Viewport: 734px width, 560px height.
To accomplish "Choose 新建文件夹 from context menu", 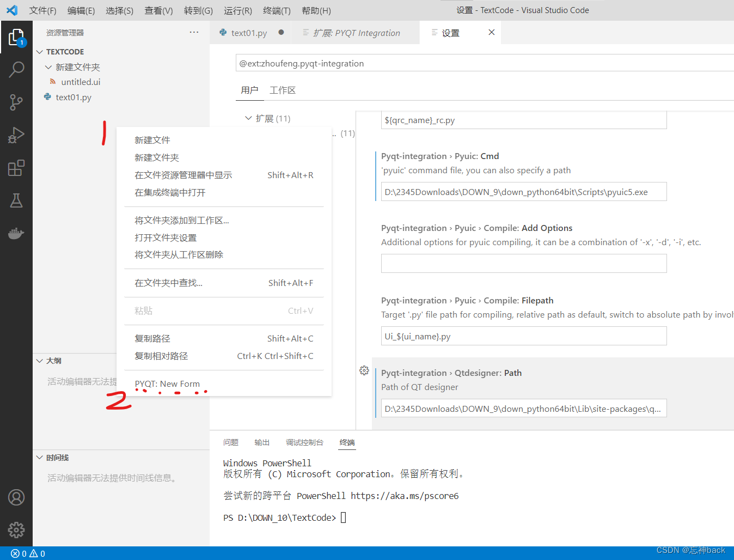I will 224,157.
